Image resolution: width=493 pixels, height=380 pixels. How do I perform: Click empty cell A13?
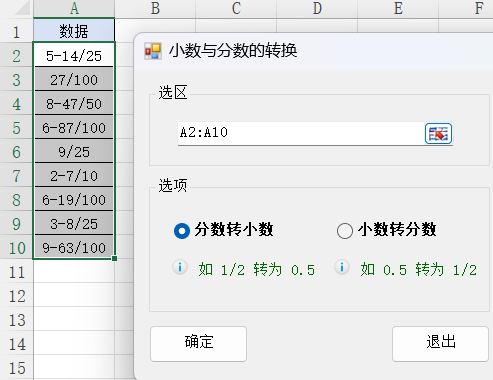tap(74, 320)
